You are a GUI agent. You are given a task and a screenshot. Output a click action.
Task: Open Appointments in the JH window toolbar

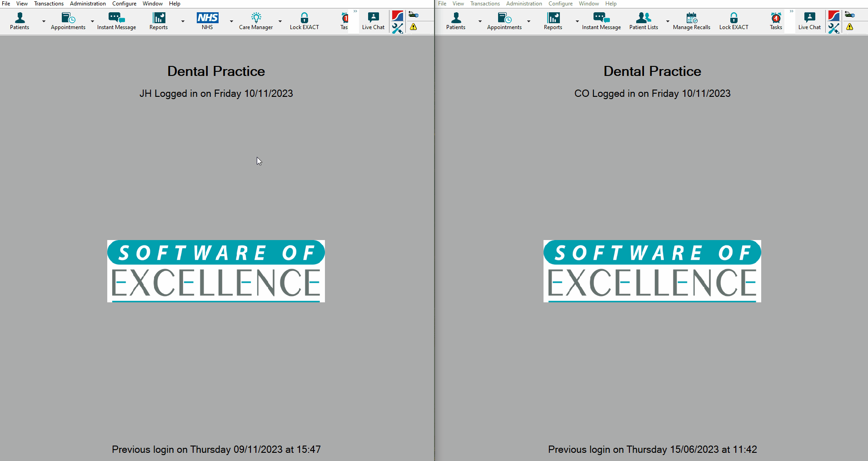tap(68, 21)
